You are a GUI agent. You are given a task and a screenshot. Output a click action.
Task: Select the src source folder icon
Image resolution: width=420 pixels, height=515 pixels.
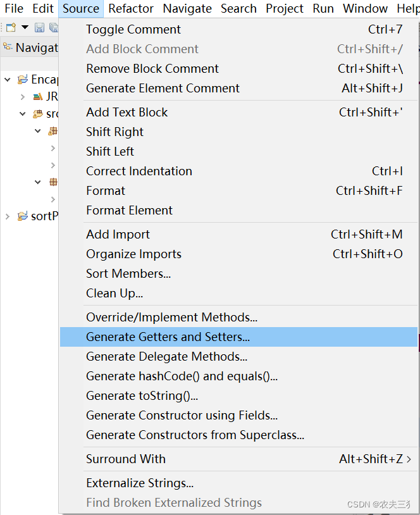point(38,114)
